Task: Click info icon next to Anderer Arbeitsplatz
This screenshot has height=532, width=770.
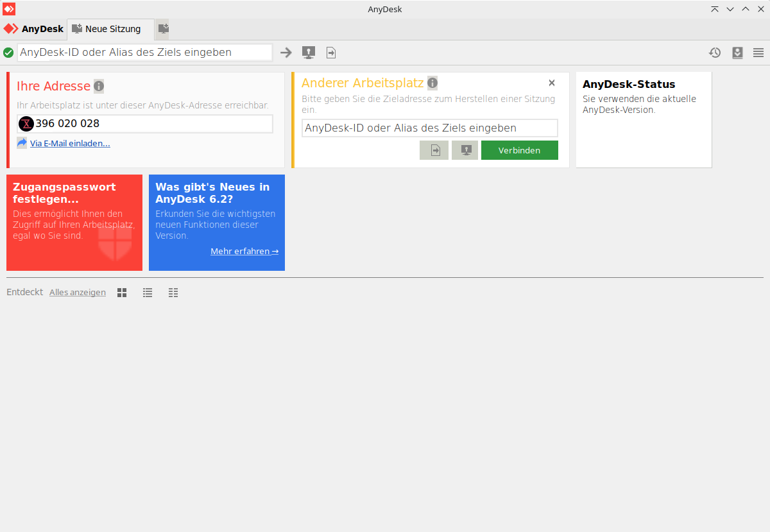Action: 432,83
